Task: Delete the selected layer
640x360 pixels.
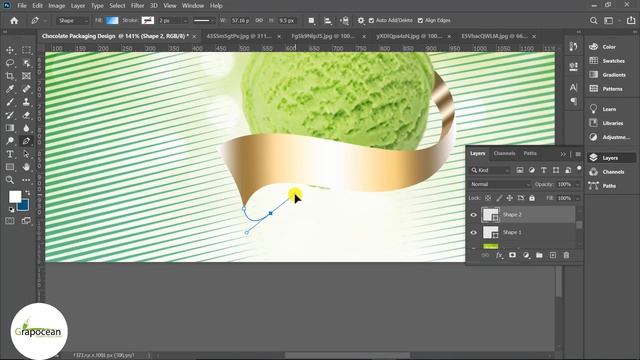Action: tap(566, 255)
